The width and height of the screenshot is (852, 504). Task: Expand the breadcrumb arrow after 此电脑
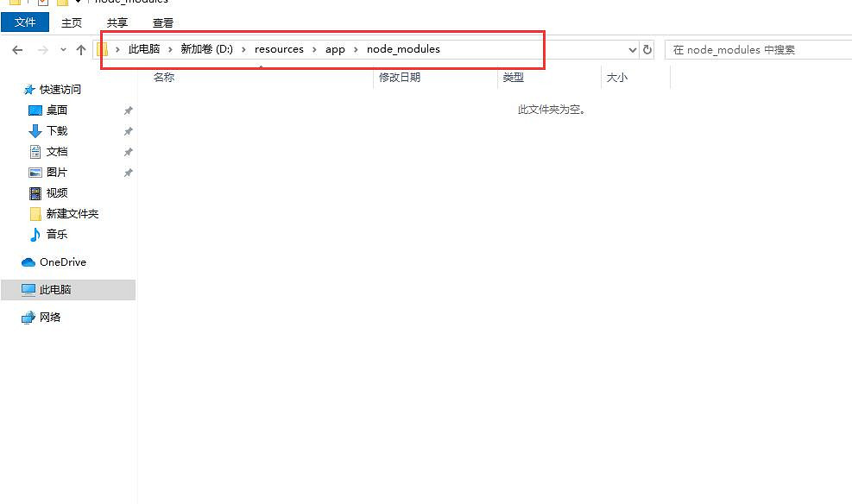coord(170,49)
